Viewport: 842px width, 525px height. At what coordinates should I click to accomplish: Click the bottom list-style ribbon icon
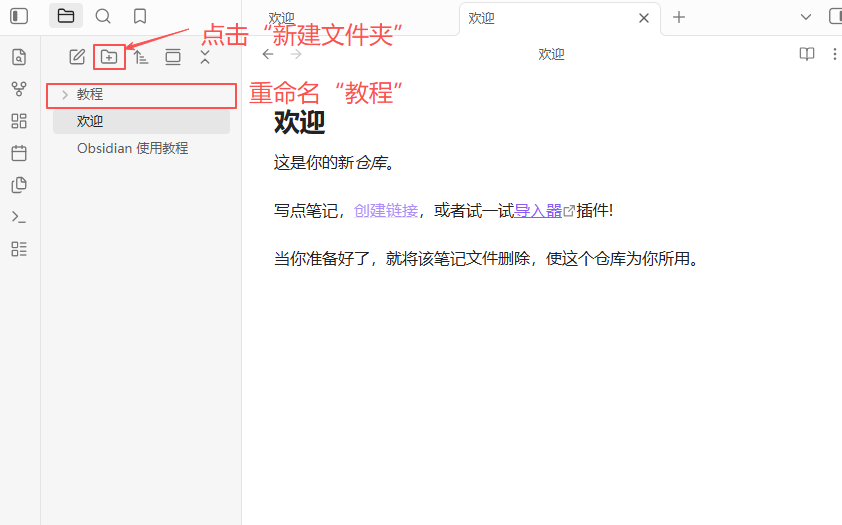pyautogui.click(x=19, y=249)
